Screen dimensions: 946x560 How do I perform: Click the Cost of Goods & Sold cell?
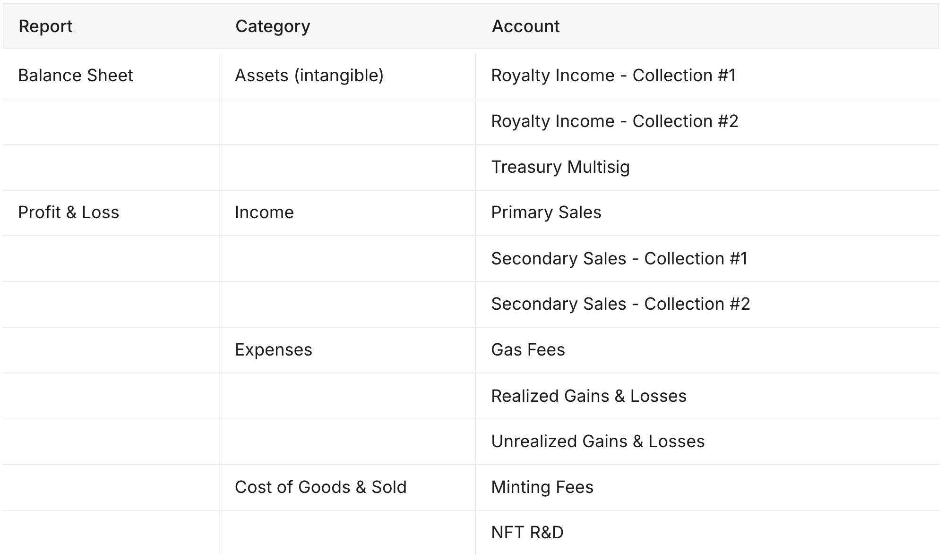click(x=320, y=487)
